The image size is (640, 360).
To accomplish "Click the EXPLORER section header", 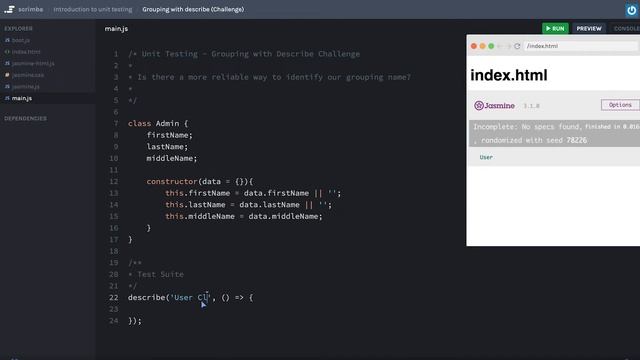I will click(18, 29).
